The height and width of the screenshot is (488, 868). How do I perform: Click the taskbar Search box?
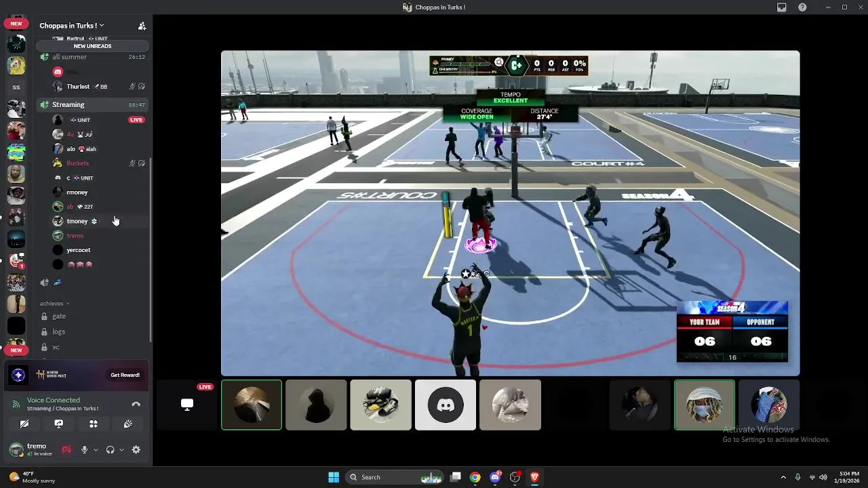point(395,477)
